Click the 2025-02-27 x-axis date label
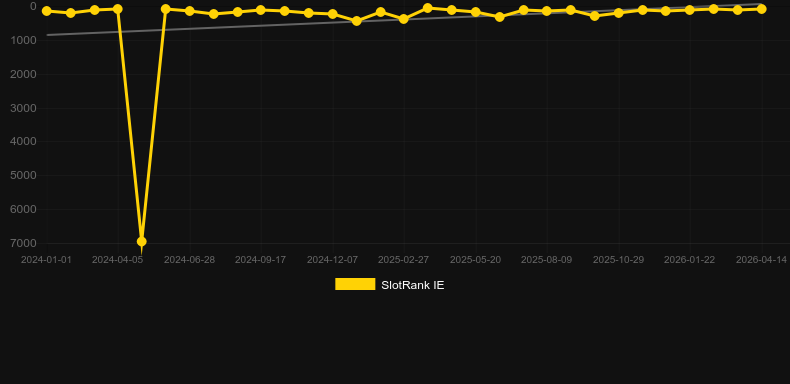The height and width of the screenshot is (384, 790). (404, 260)
